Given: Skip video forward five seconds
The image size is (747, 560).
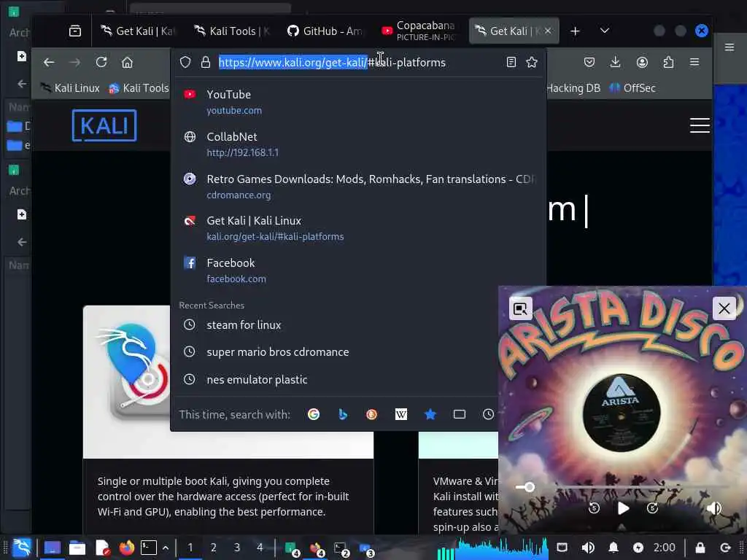Looking at the screenshot, I should pyautogui.click(x=652, y=508).
